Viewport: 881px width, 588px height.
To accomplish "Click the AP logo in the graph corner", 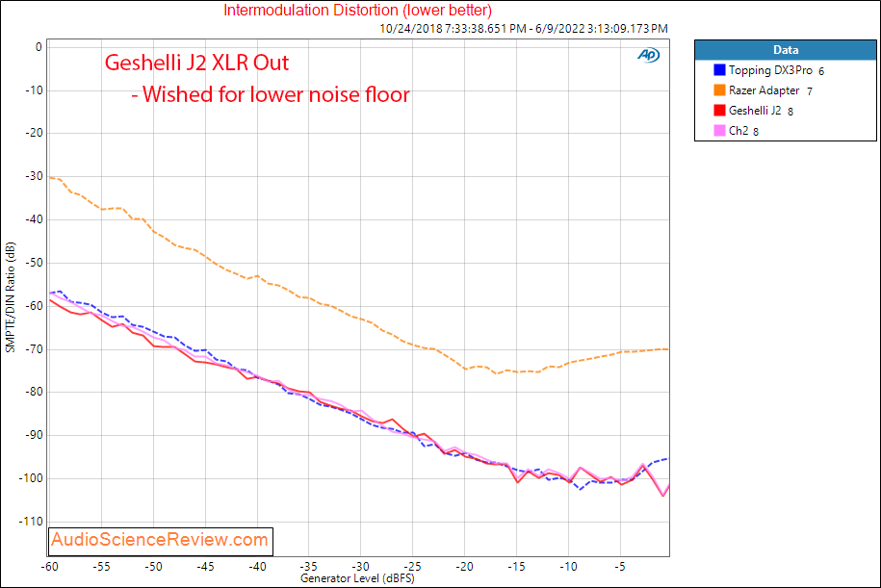I will (x=648, y=55).
